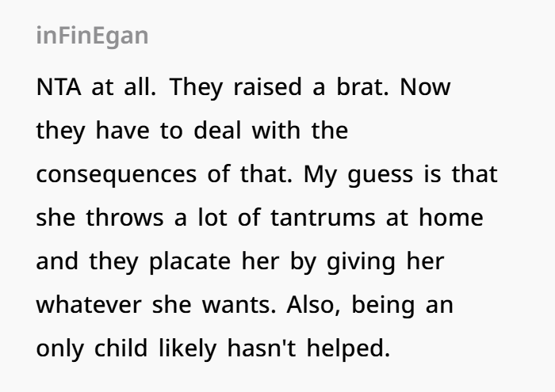Screen dimensions: 555x392
Task: Click the word 'giving' in comment
Action: click(x=361, y=261)
